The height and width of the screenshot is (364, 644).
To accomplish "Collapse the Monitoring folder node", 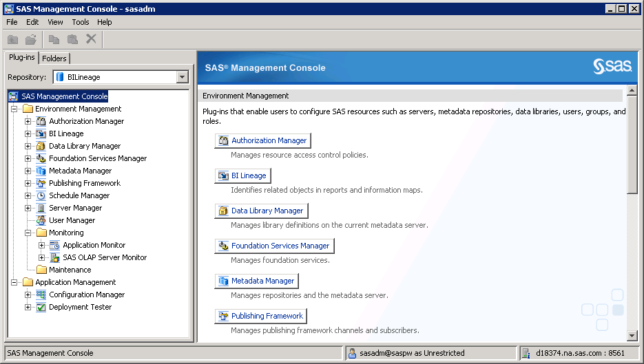I will pos(28,233).
